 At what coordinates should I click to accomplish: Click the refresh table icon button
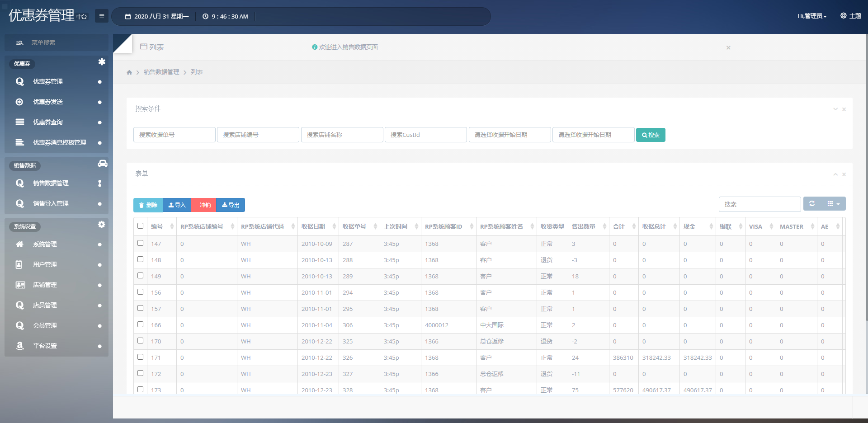[x=812, y=204]
